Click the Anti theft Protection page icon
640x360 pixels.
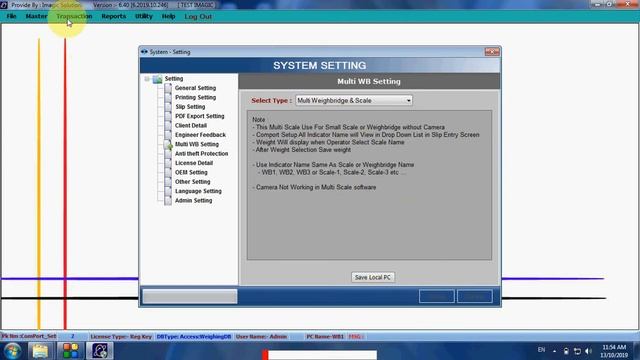tap(168, 154)
